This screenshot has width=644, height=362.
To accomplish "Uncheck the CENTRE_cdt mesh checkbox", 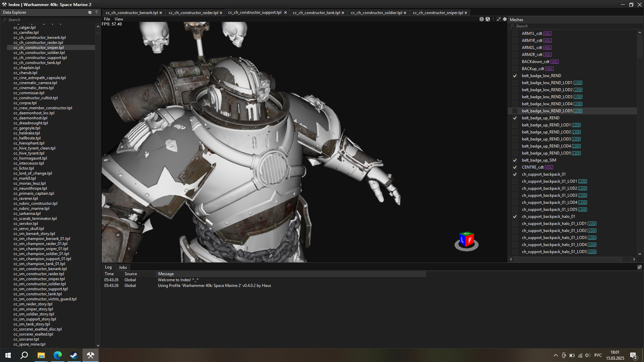I will 515,167.
